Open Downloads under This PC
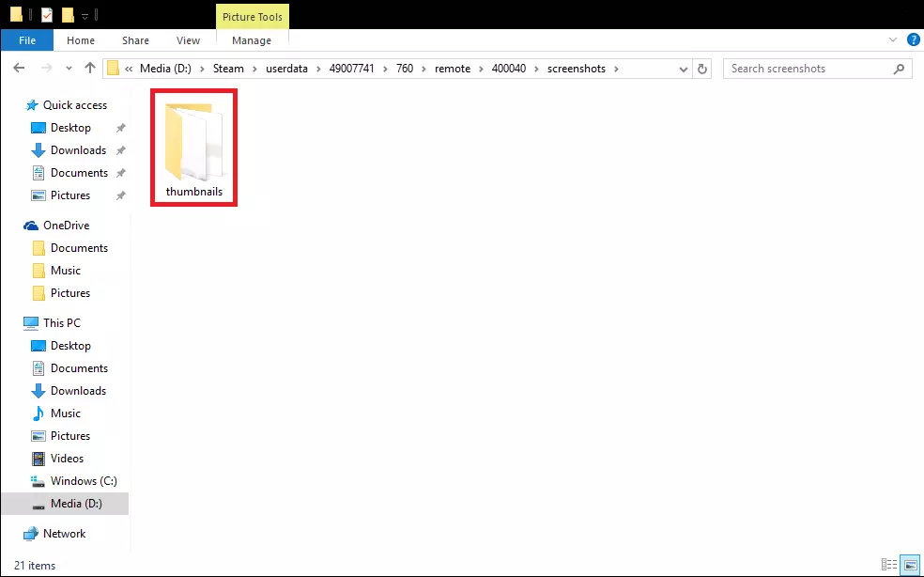Screen dimensions: 924x577 (x=78, y=391)
